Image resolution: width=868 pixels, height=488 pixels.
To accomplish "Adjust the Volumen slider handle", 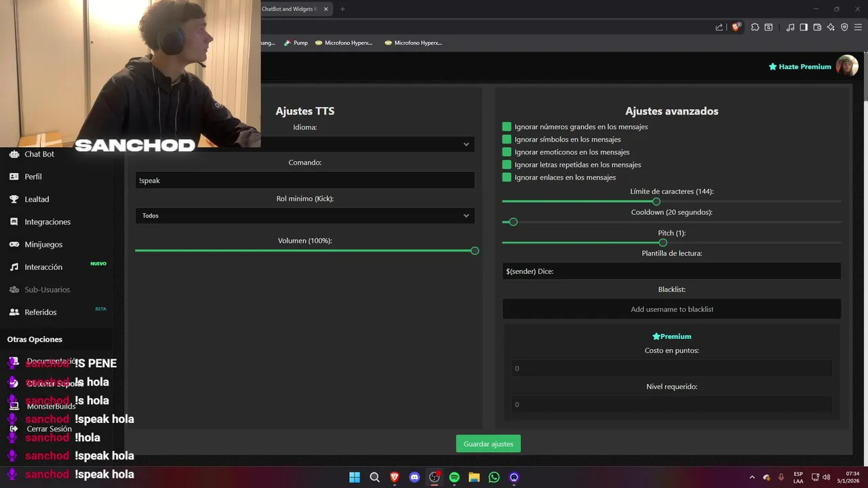I will click(475, 251).
